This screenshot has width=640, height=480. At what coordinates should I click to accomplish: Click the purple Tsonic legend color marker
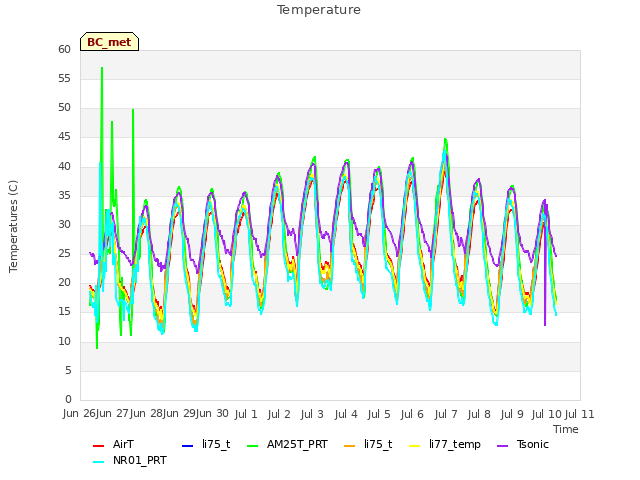coord(503,446)
